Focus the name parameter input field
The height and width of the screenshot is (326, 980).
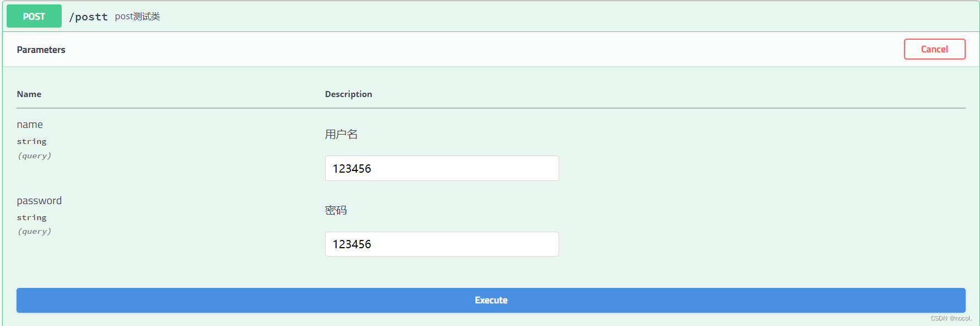click(442, 168)
